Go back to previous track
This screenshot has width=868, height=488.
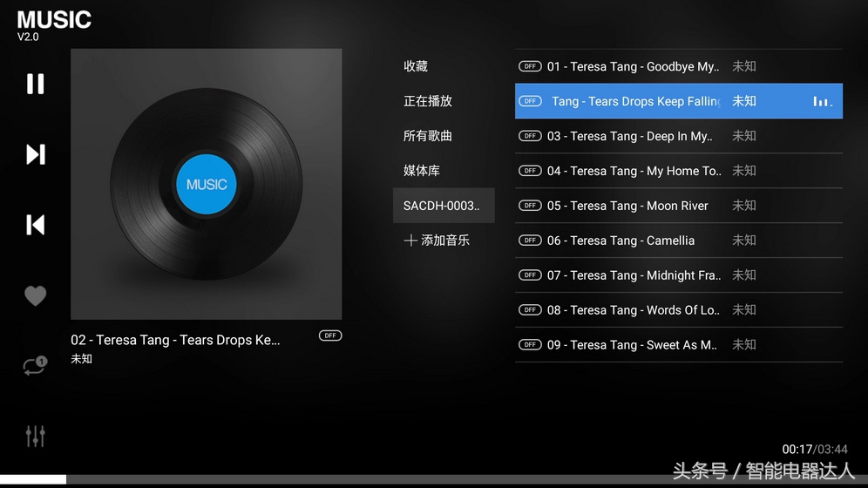point(36,225)
